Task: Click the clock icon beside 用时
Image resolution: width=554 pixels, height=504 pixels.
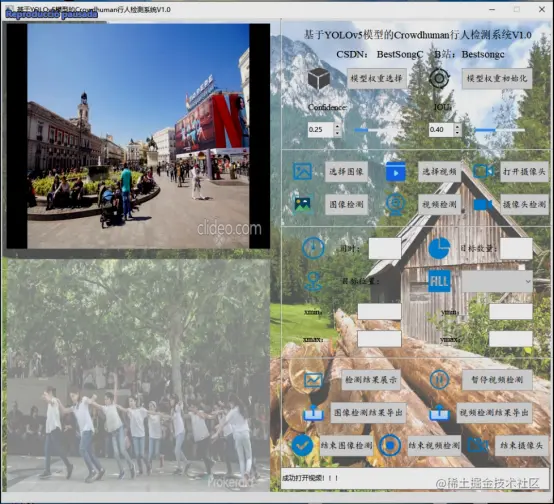Action: coord(313,248)
